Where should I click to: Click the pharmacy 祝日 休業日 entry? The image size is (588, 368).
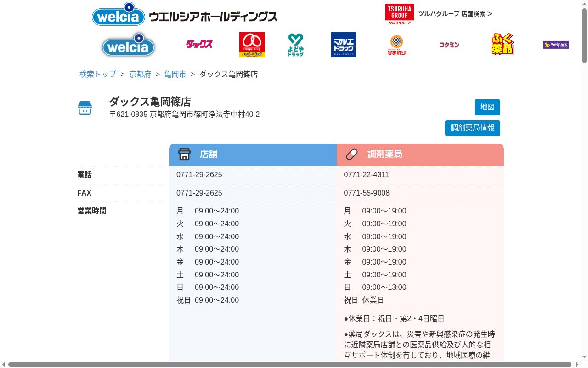(364, 300)
